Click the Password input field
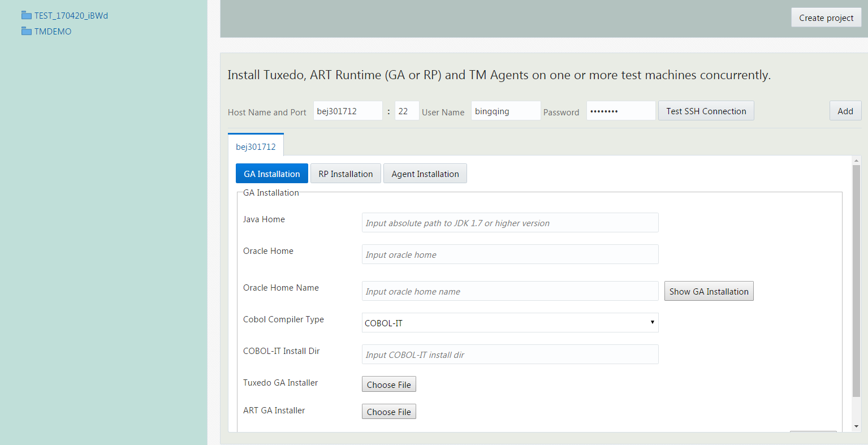The image size is (868, 445). click(x=621, y=111)
